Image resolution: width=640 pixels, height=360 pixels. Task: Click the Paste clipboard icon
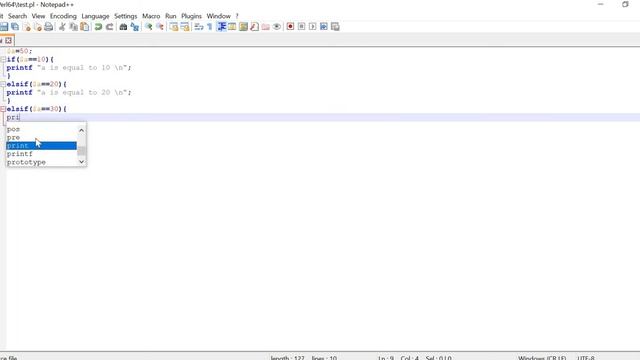coord(84,27)
